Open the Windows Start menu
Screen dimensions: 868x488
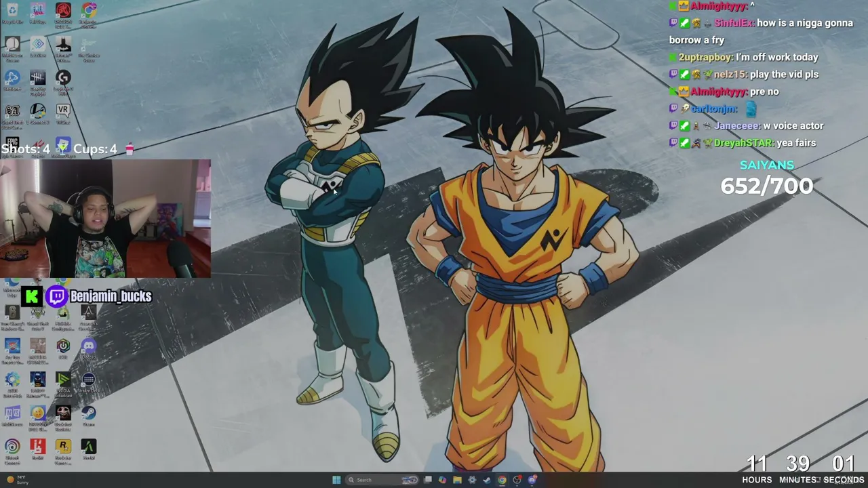point(336,480)
